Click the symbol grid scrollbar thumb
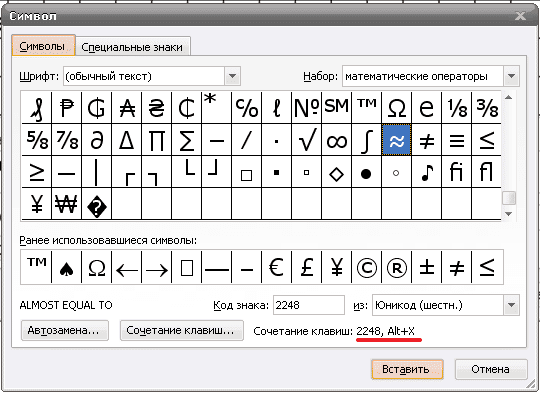 (509, 198)
